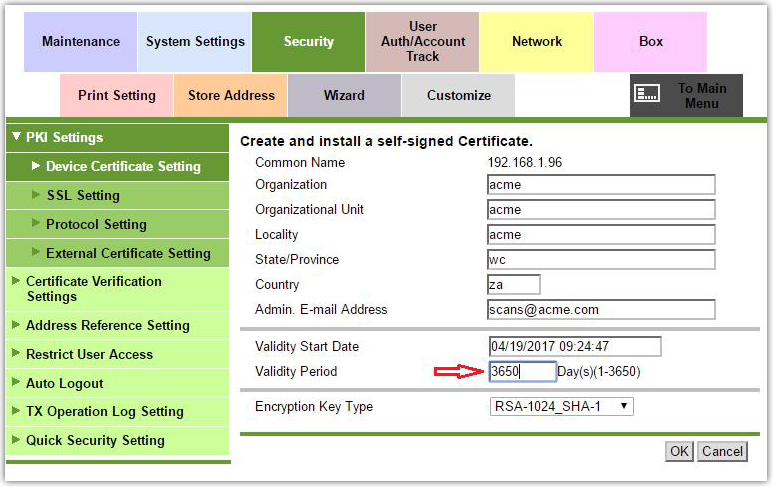Viewport: 773px width, 487px height.
Task: Expand the Quick Security Setting item
Action: point(95,440)
